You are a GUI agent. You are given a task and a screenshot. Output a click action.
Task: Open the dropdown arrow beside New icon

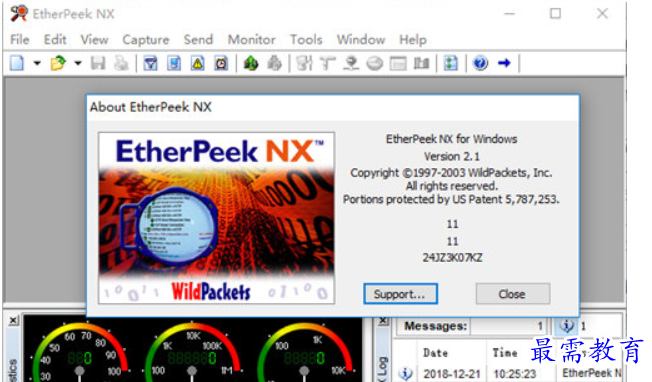coord(37,64)
